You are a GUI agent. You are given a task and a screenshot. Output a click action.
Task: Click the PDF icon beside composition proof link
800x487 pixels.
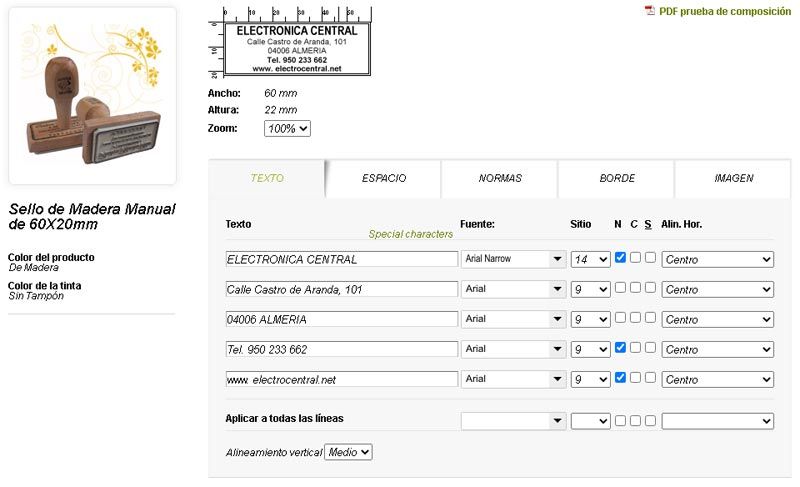tap(649, 10)
